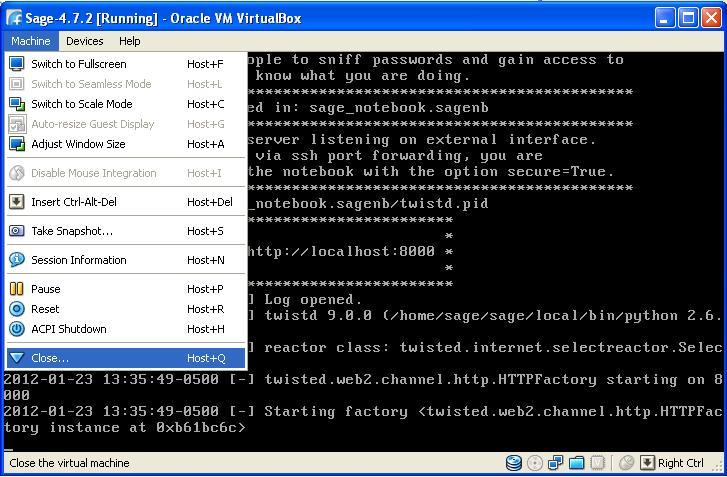Viewport: 727px width, 477px height.
Task: Click the VirtualBox icon in the title bar
Action: [14, 18]
